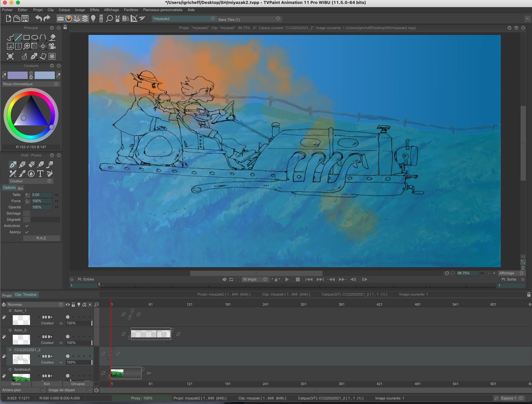The width and height of the screenshot is (532, 404).
Task: Toggle the loop playback icon
Action: (x=231, y=280)
